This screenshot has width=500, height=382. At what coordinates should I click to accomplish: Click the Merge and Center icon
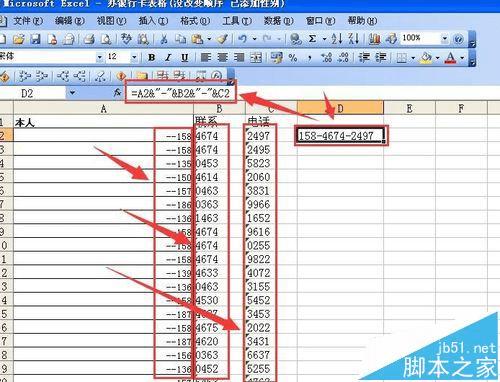256,58
